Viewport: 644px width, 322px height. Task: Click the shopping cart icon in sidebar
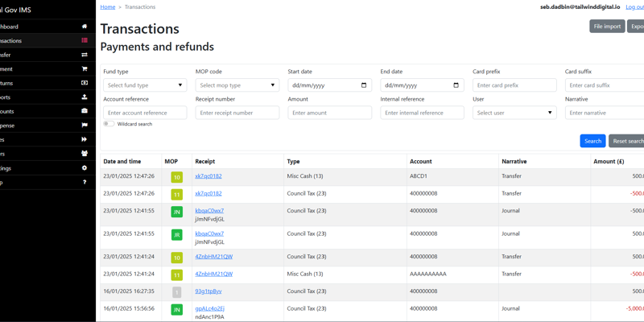pos(84,69)
